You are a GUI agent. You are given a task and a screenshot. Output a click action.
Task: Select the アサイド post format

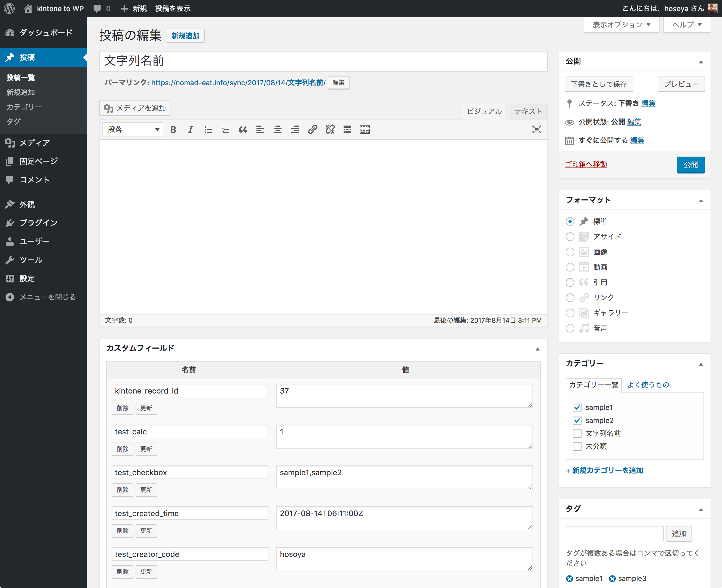click(570, 237)
